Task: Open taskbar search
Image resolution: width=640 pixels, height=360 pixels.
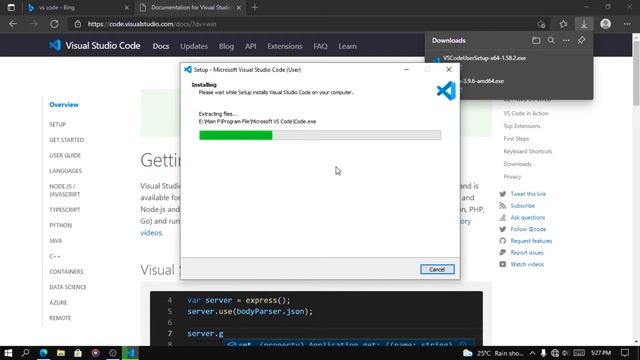Action: click(25, 353)
